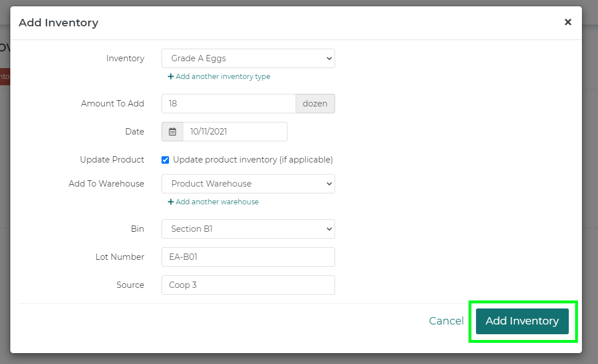Open the Inventory dropdown showing Grade A Eggs
598x364 pixels.
click(248, 58)
